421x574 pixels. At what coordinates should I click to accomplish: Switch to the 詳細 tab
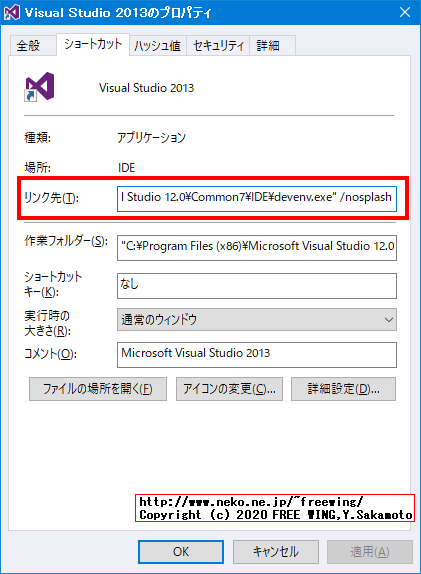pyautogui.click(x=272, y=46)
